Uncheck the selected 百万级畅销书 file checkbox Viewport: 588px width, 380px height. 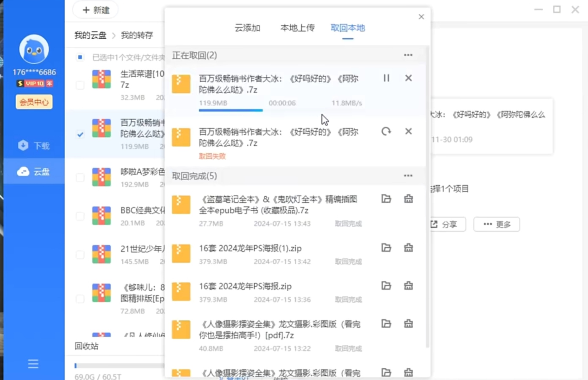(x=80, y=135)
